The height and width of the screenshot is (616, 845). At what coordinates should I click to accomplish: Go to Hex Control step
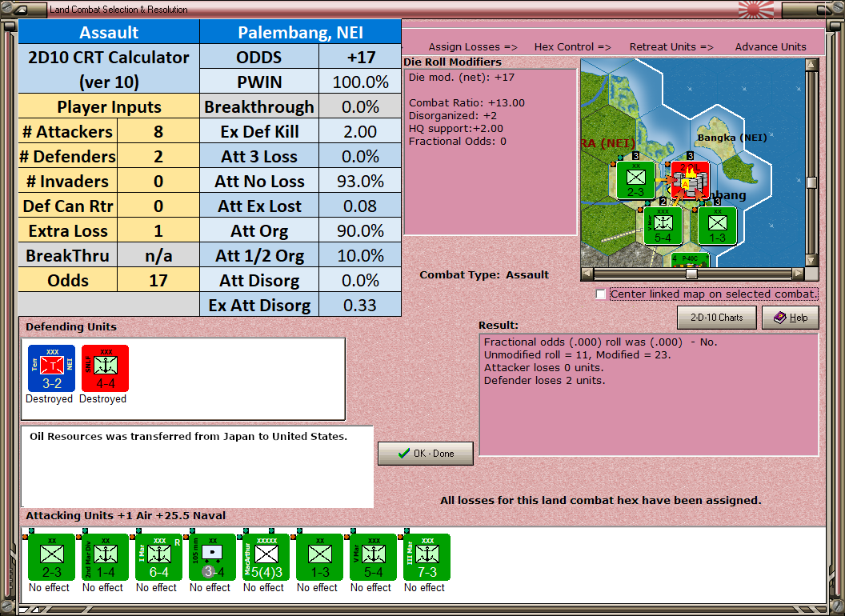pos(572,47)
